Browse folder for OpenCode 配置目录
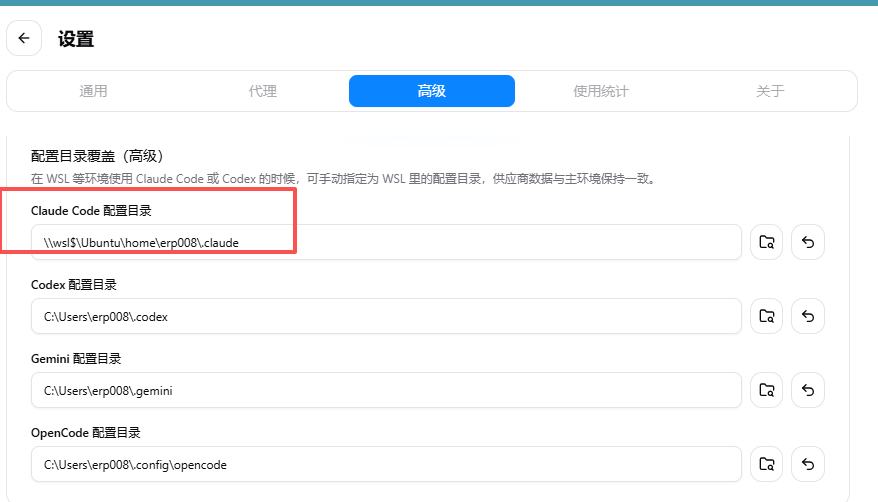878x502 pixels. click(x=767, y=464)
